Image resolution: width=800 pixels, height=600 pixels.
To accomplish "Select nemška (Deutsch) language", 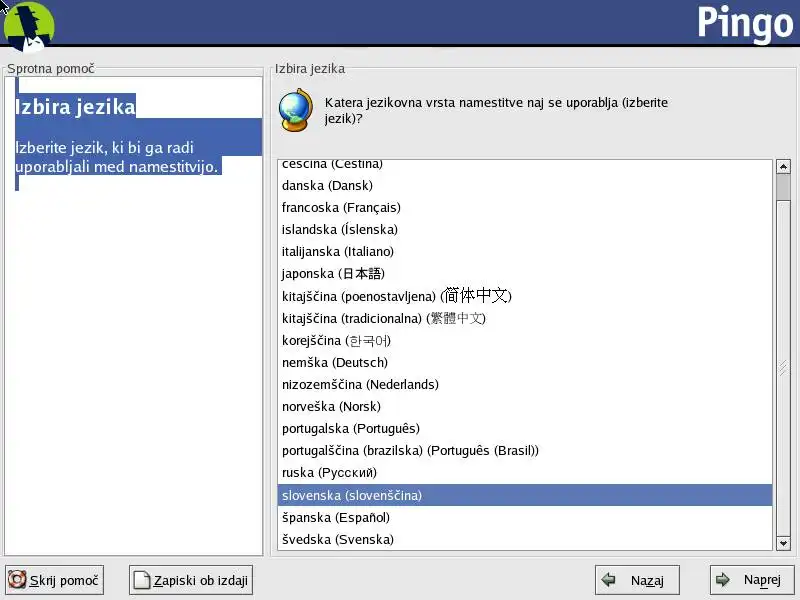I will tap(524, 362).
